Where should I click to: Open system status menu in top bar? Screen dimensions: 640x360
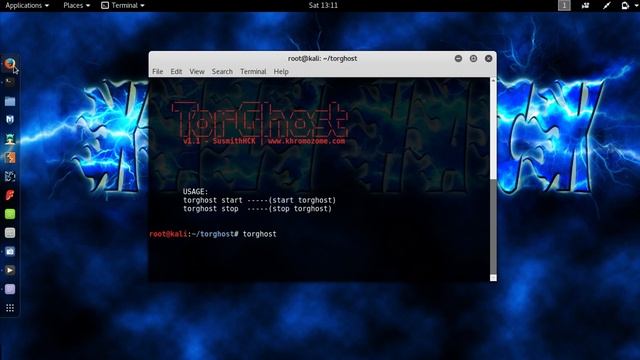[629, 5]
